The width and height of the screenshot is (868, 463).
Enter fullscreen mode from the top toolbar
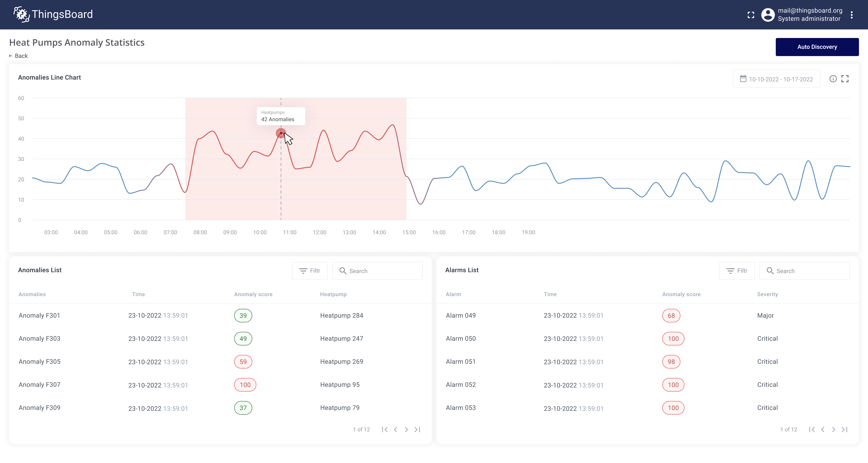coord(751,14)
